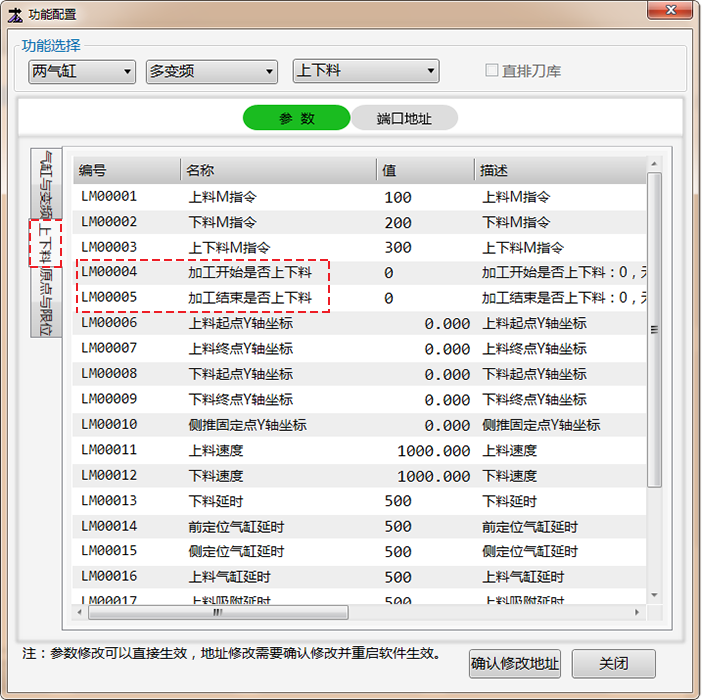Click the 0.000 value of LM00006
The width and height of the screenshot is (702, 700).
pyautogui.click(x=447, y=324)
